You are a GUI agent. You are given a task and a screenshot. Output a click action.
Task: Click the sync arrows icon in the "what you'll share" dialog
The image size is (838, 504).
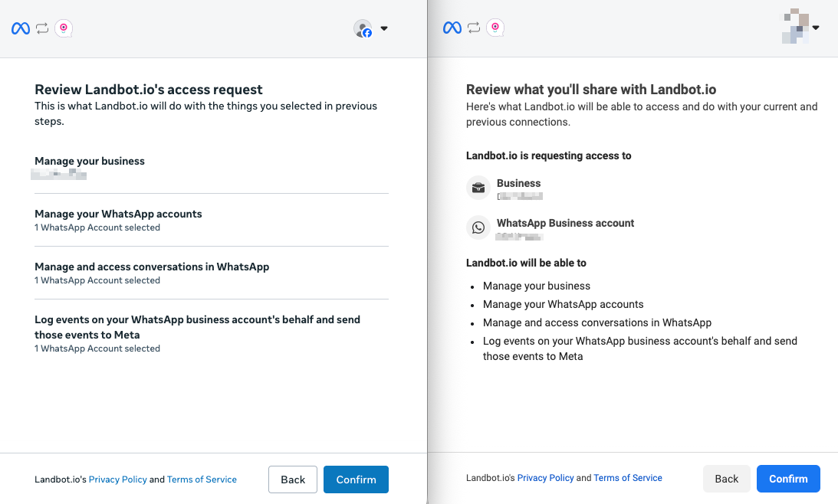(474, 28)
